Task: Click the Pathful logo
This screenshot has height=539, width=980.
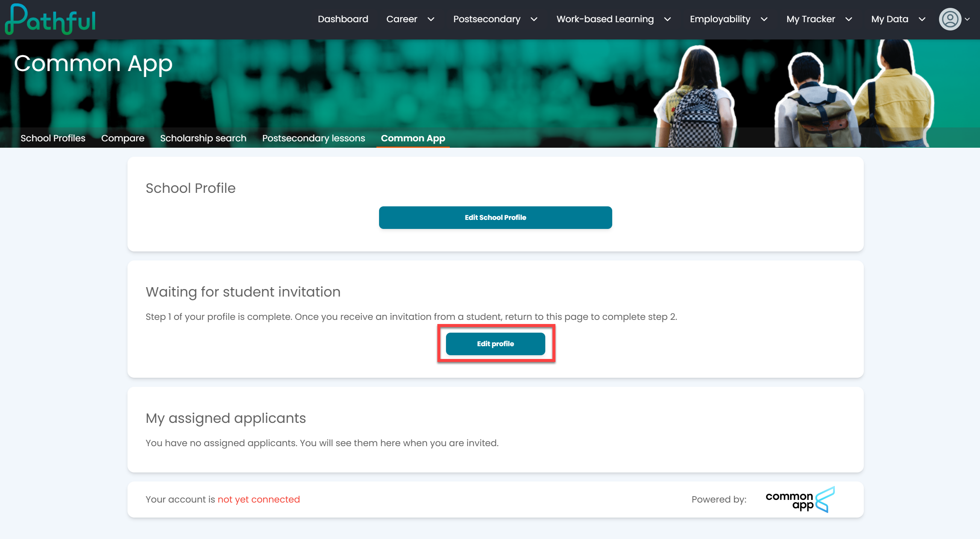Action: 50,20
